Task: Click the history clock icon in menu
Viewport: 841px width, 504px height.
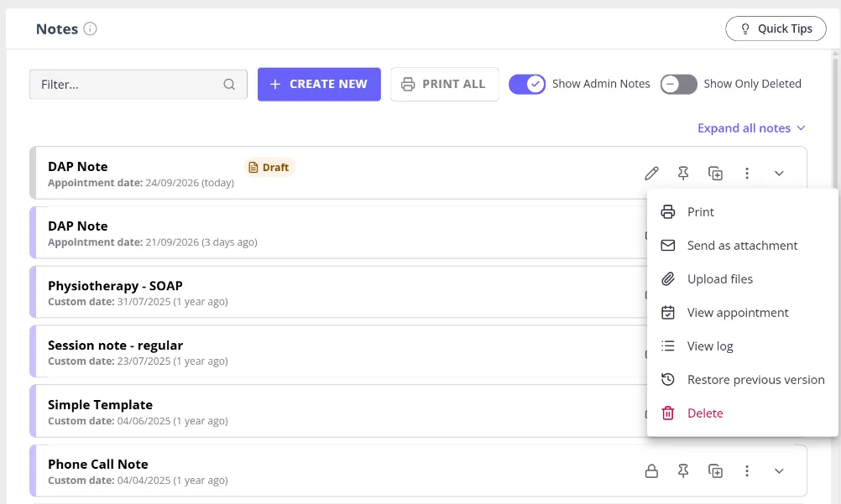Action: pos(668,380)
